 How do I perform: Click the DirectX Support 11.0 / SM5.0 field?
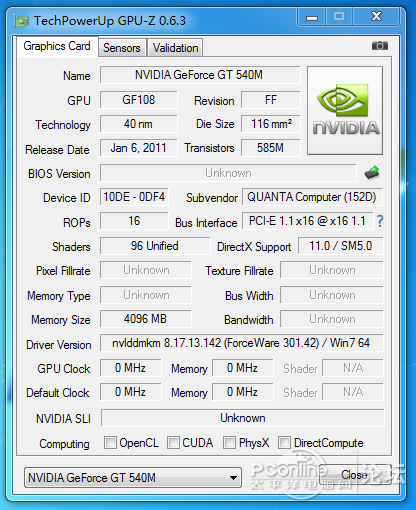point(340,246)
